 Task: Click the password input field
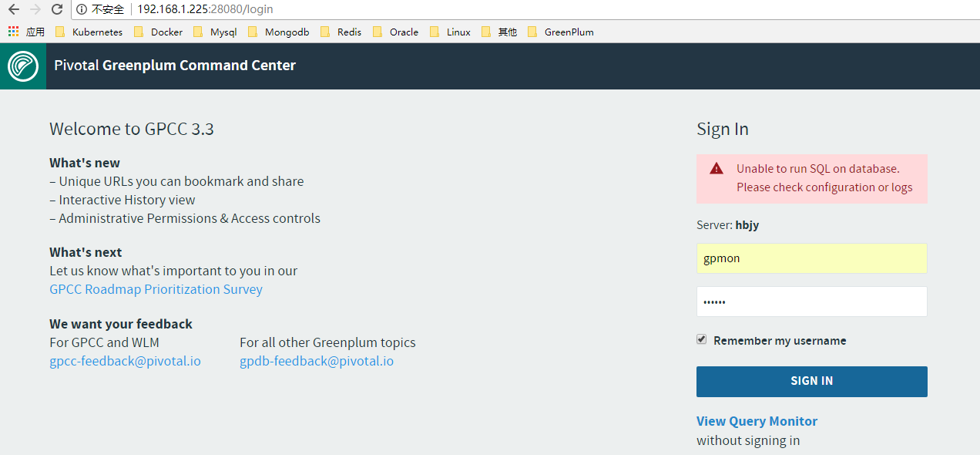(811, 302)
